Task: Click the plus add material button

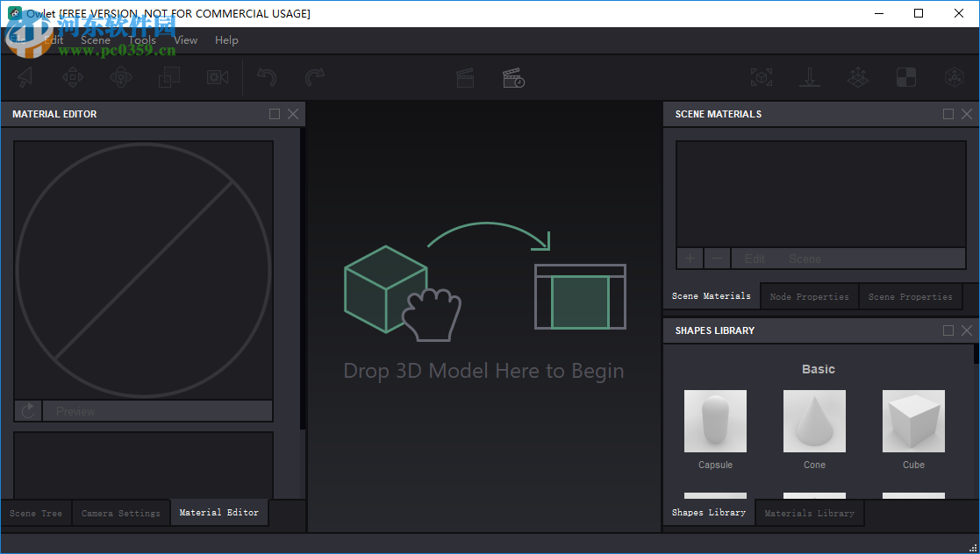Action: pyautogui.click(x=690, y=259)
